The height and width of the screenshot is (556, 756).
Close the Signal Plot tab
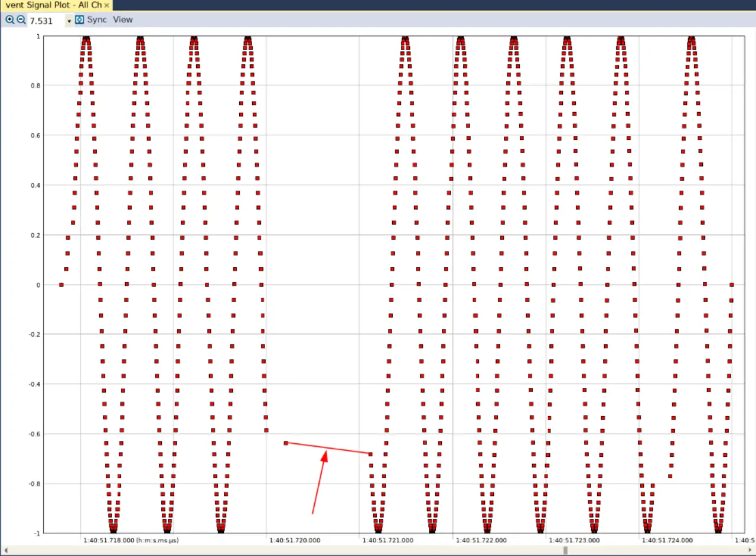pyautogui.click(x=106, y=5)
